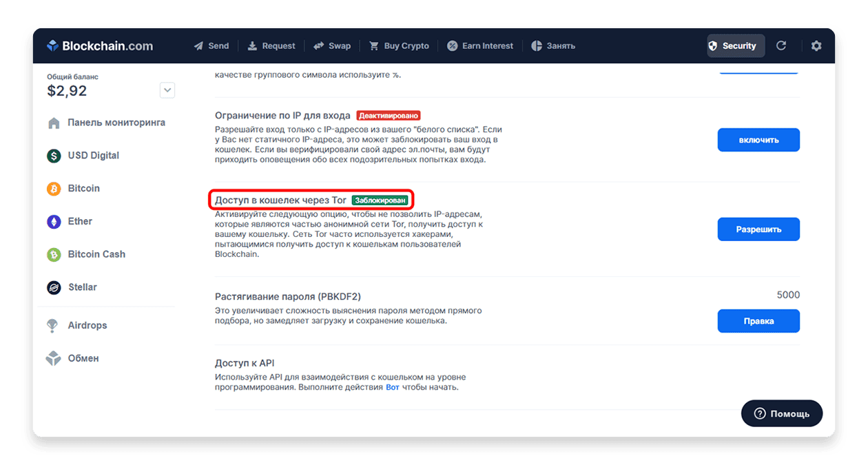Click the 5000 PBKDF2 iterations value

click(x=788, y=295)
